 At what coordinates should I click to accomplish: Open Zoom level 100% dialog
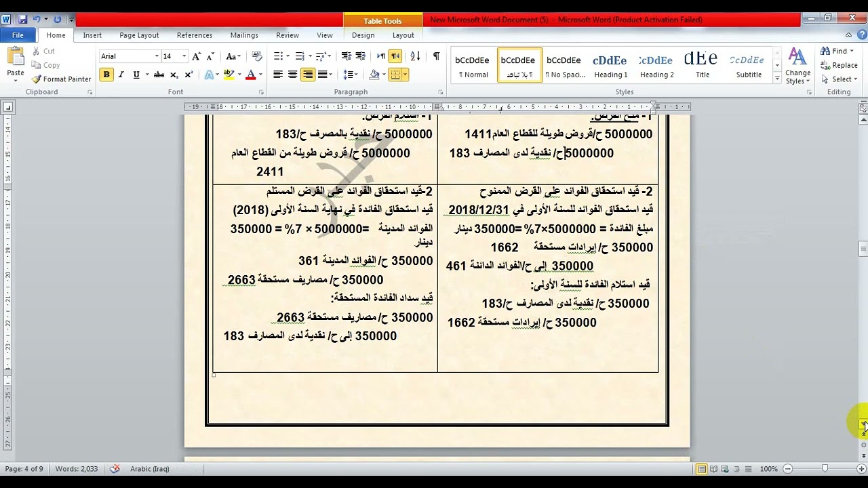768,469
